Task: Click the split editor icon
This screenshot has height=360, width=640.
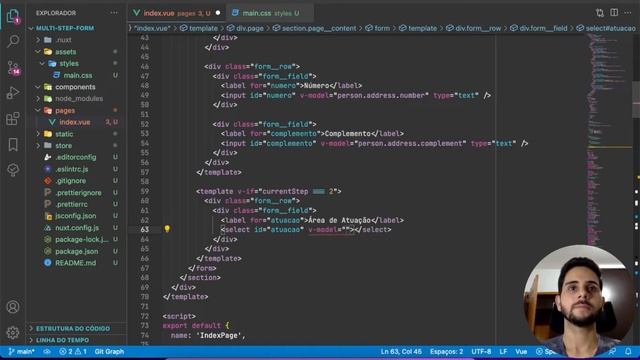Action: point(614,13)
